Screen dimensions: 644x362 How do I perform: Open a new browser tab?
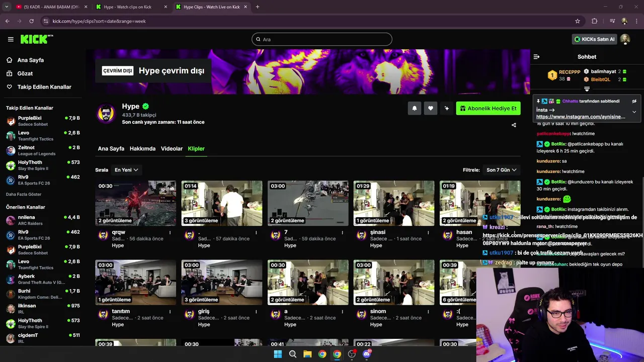coord(257,7)
